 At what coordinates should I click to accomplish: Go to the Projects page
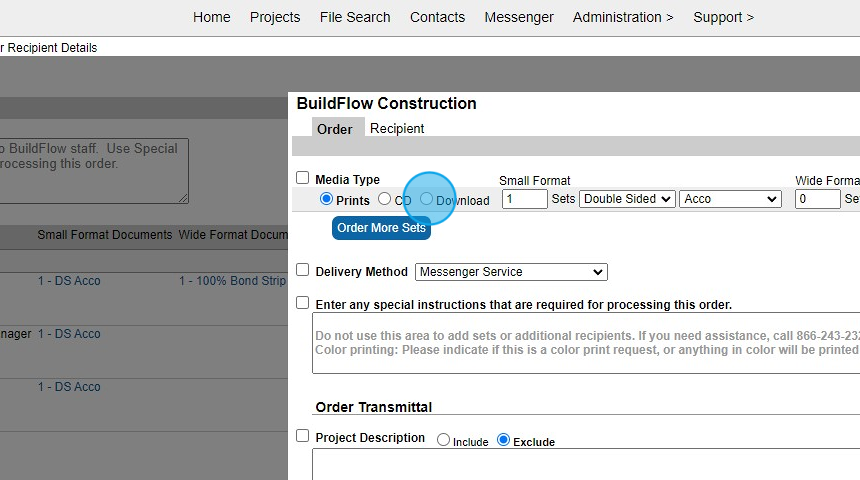275,17
